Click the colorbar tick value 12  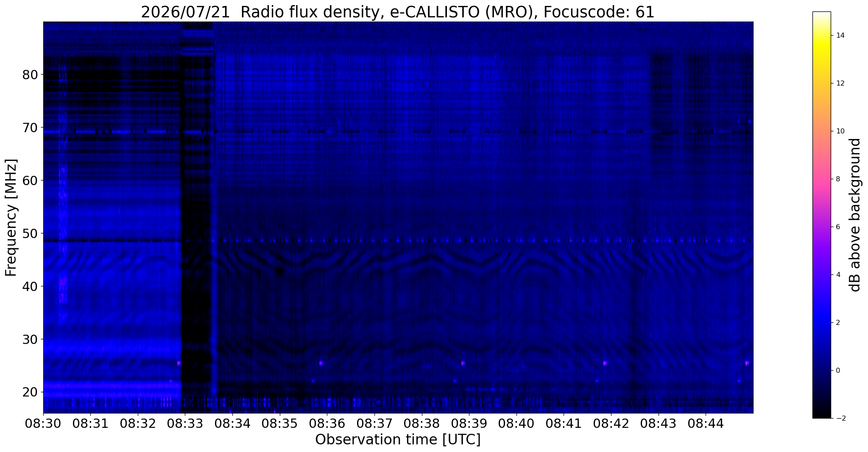pos(840,83)
